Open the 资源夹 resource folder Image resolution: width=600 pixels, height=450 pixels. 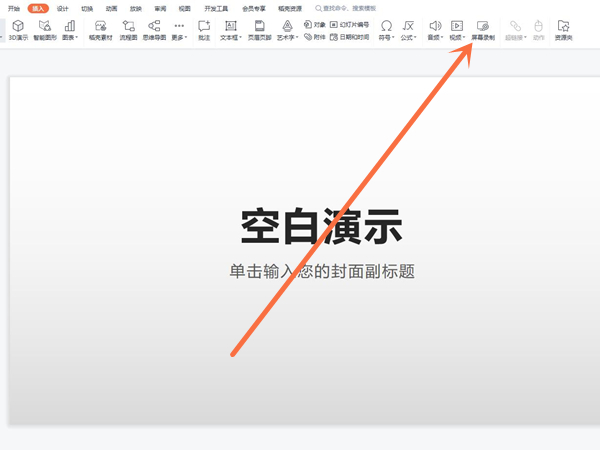[x=564, y=29]
